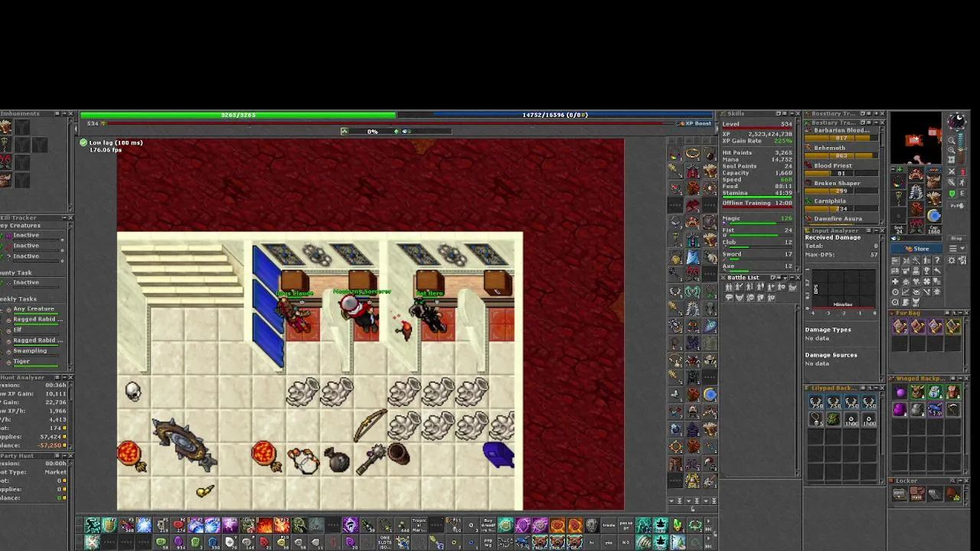Viewport: 980px width, 551px height.
Task: Click the blue chair on the floor
Action: [499, 454]
